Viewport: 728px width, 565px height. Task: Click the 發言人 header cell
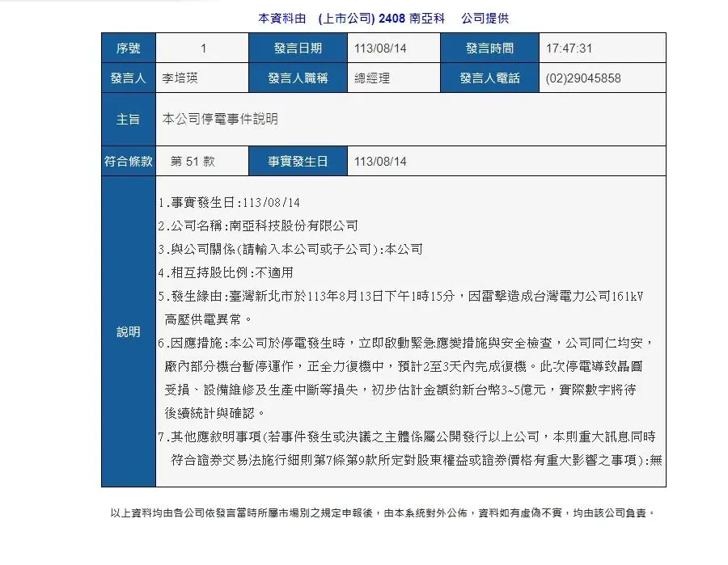[129, 78]
